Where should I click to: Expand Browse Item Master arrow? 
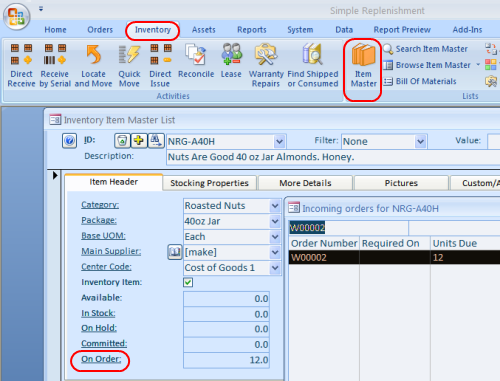point(478,64)
